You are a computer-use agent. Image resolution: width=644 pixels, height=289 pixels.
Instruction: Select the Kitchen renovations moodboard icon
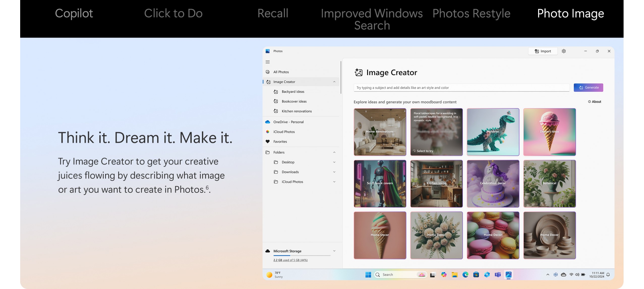(276, 111)
